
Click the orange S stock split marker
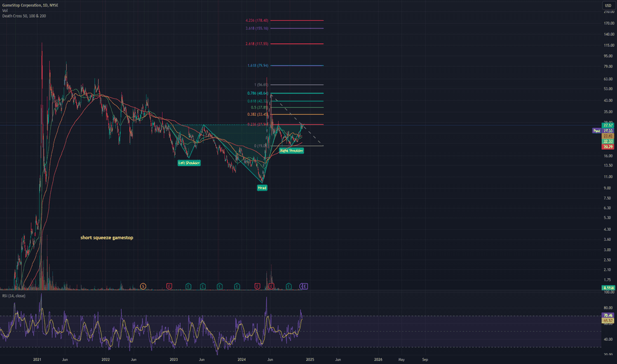143,286
